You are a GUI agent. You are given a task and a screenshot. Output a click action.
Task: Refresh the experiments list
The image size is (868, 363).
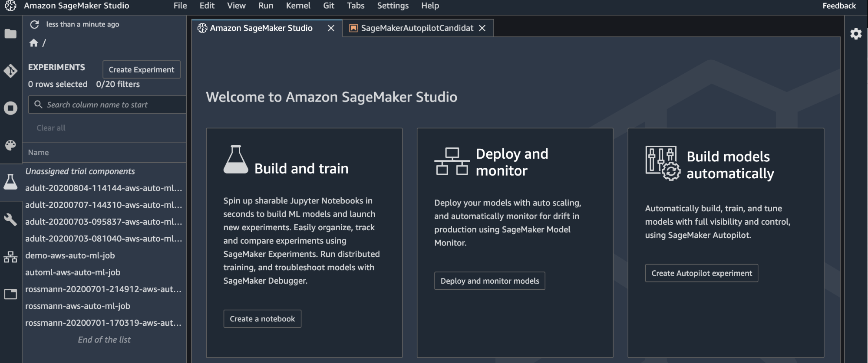[x=35, y=24]
